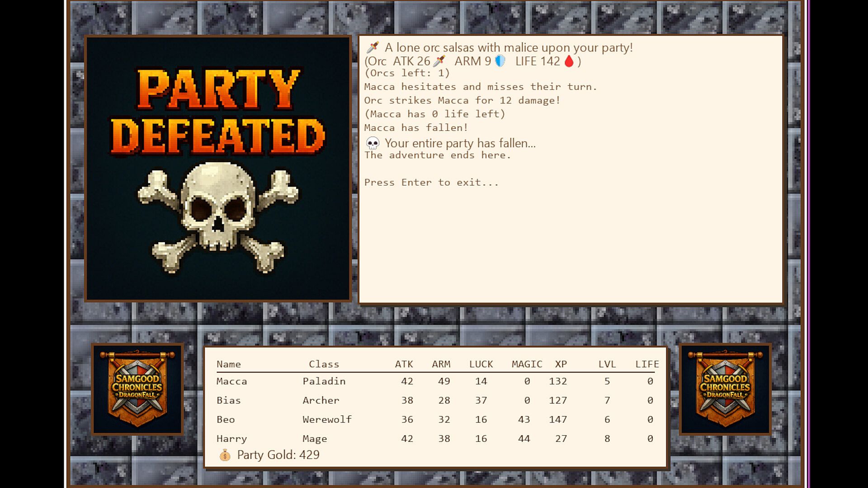The height and width of the screenshot is (488, 868).
Task: Click the blue shield icon after ARM 9
Action: click(x=500, y=61)
